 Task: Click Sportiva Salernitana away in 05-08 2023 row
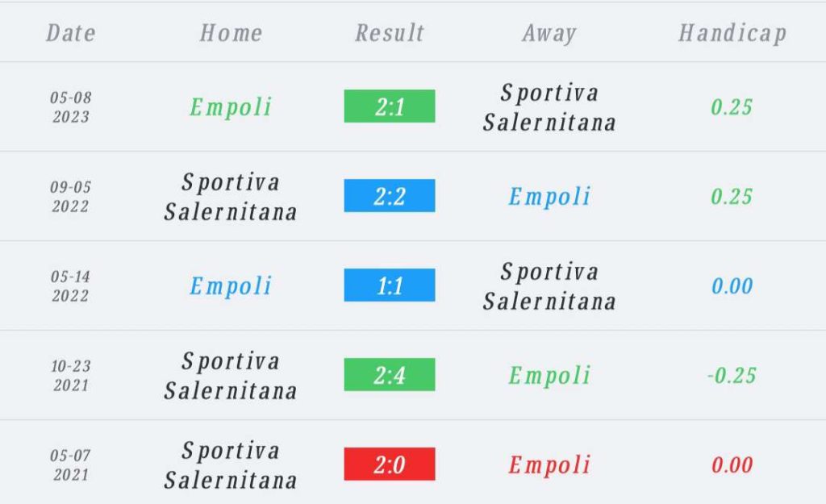(x=549, y=107)
